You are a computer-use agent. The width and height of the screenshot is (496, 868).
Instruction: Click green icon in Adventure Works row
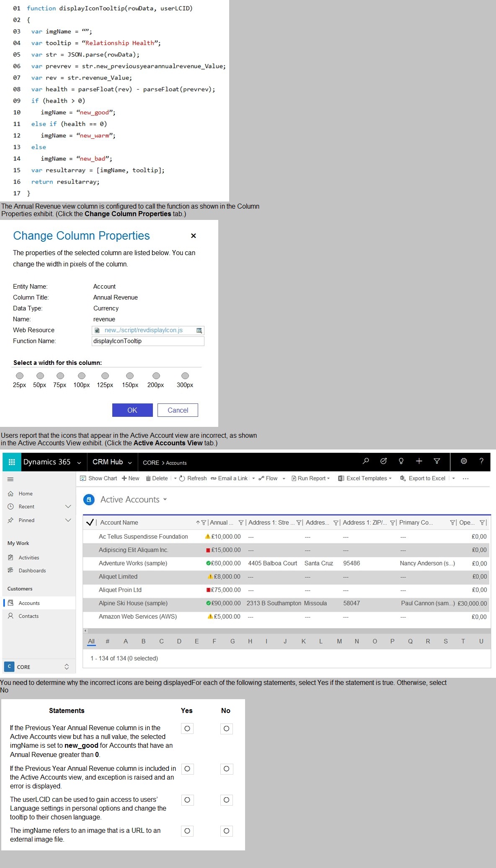(x=208, y=563)
